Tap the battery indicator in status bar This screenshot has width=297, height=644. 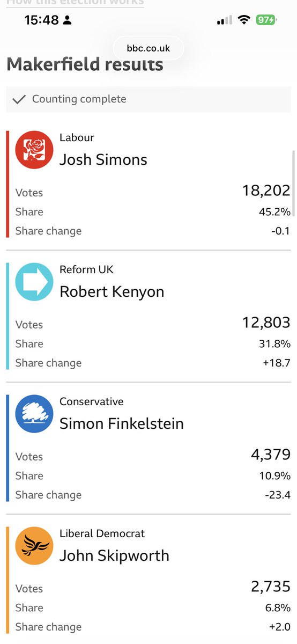[266, 20]
